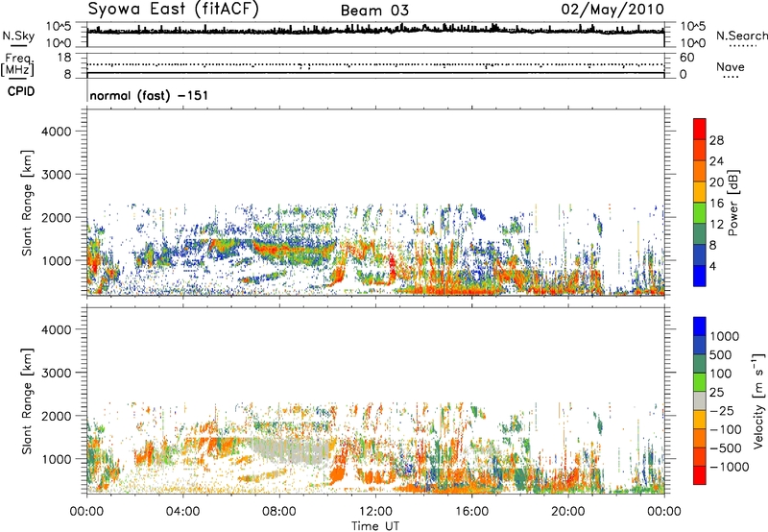Click velocity panel 'Slant Range [km]' label

pyautogui.click(x=27, y=401)
